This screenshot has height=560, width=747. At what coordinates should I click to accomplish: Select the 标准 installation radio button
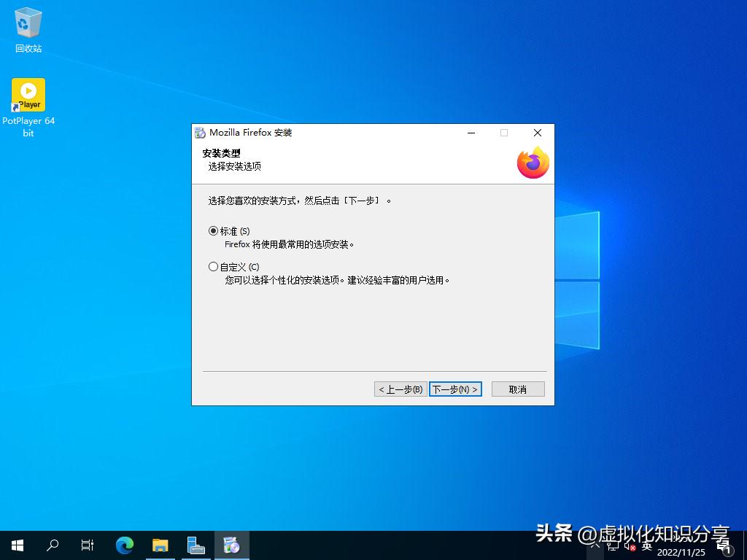pyautogui.click(x=214, y=230)
